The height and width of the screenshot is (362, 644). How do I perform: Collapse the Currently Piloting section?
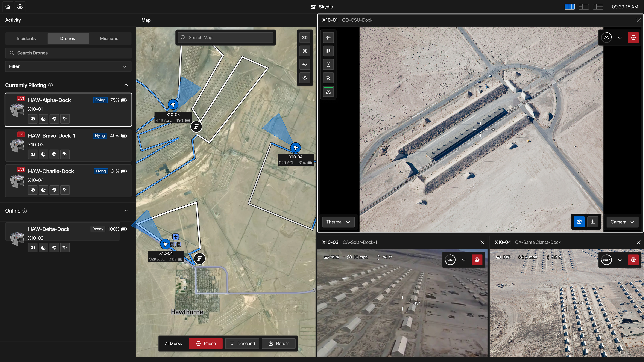pyautogui.click(x=126, y=85)
